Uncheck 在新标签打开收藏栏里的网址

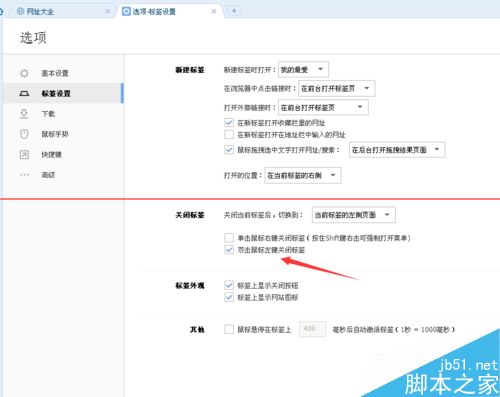(229, 123)
